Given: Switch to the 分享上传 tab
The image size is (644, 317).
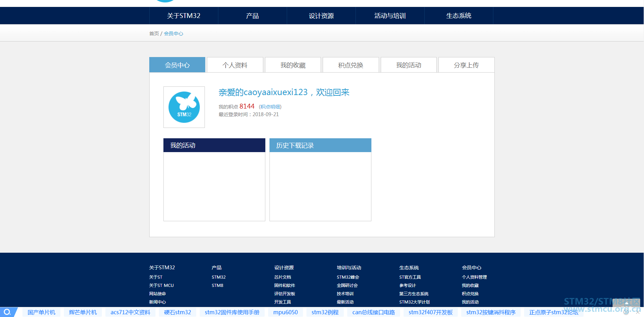Looking at the screenshot, I should tap(466, 65).
